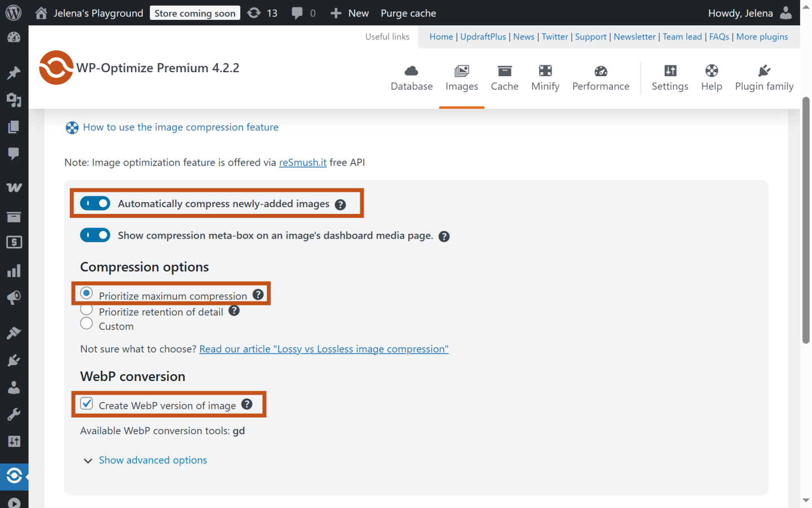This screenshot has width=812, height=508.
Task: Select the Database cloud icon
Action: tap(411, 72)
